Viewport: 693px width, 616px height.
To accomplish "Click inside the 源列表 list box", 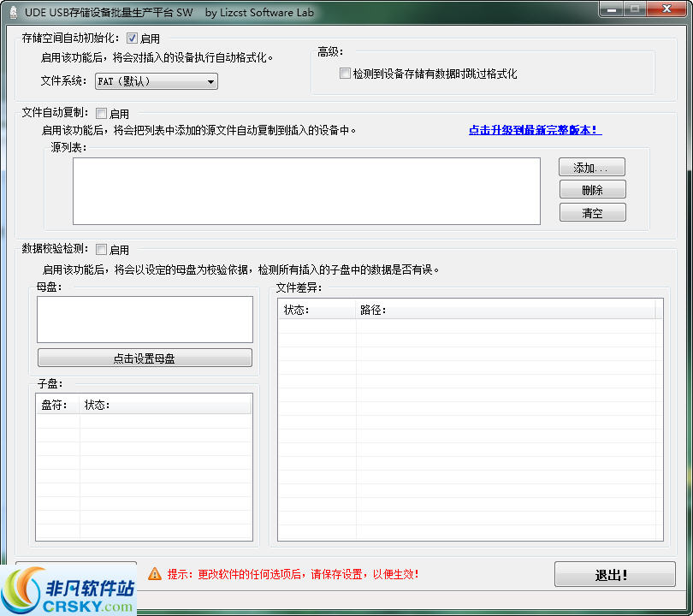I will (x=307, y=191).
